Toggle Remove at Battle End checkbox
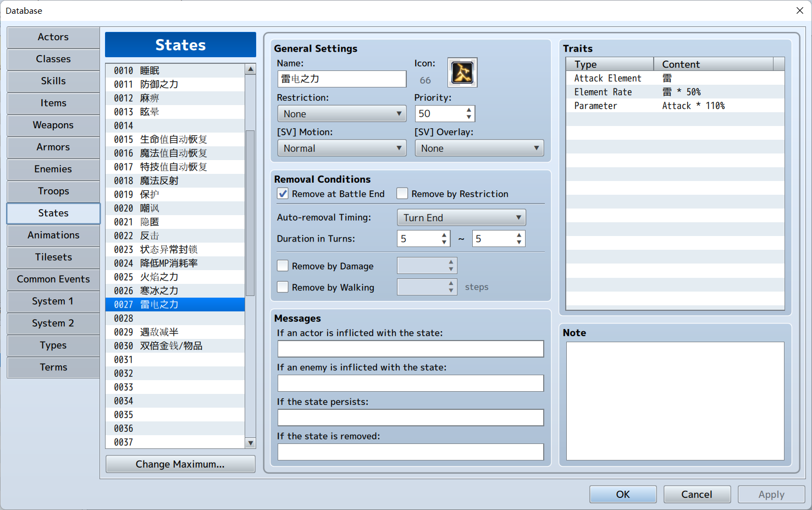 tap(283, 194)
